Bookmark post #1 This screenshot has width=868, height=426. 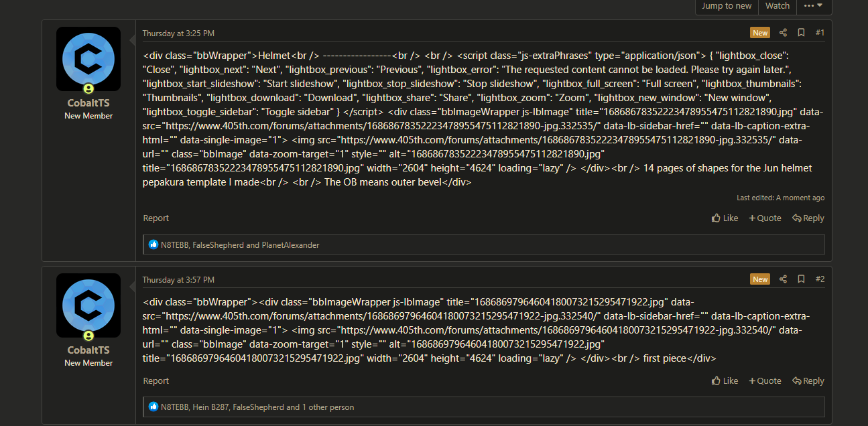coord(801,33)
